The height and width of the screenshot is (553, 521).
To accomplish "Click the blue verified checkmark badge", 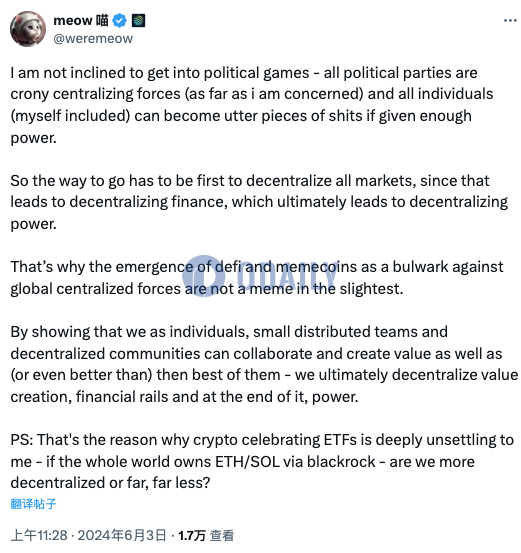I will pos(119,20).
